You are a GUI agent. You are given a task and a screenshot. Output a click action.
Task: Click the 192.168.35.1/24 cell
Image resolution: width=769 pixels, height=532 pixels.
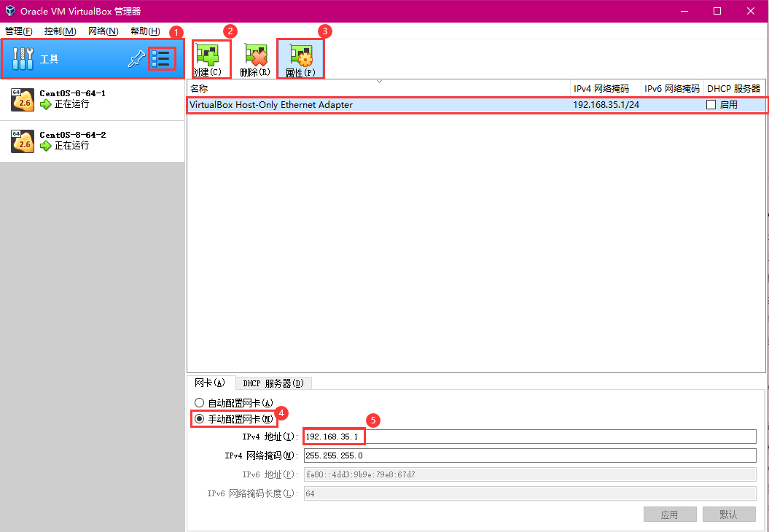[606, 104]
